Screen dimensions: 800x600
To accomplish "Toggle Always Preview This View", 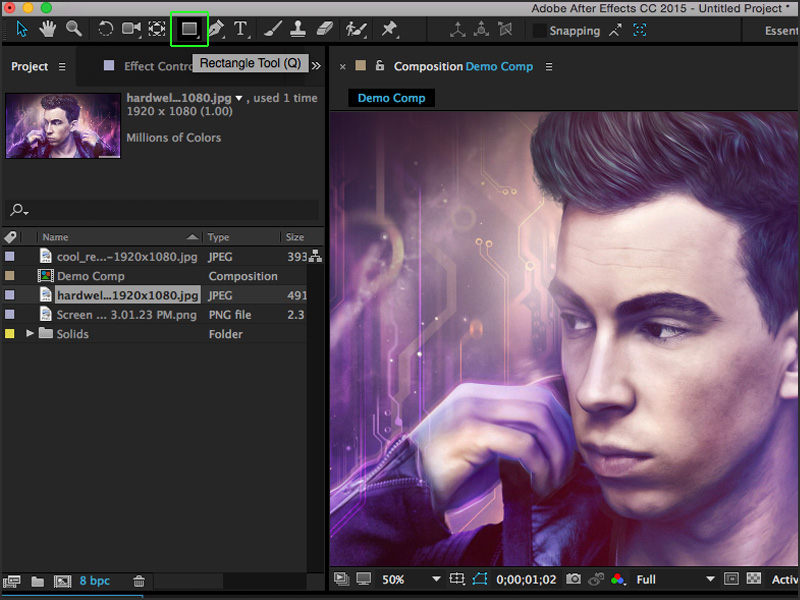I will [341, 579].
